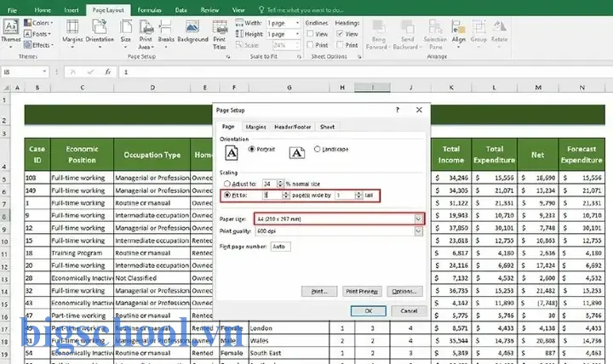
Task: Expand the Print quality dropdown
Action: (x=418, y=231)
